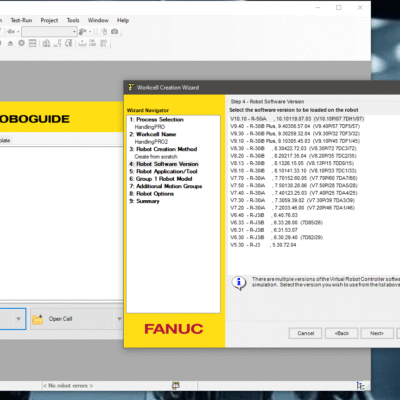
Task: Go to step 5: Robot Application/Tool
Action: [x=163, y=171]
